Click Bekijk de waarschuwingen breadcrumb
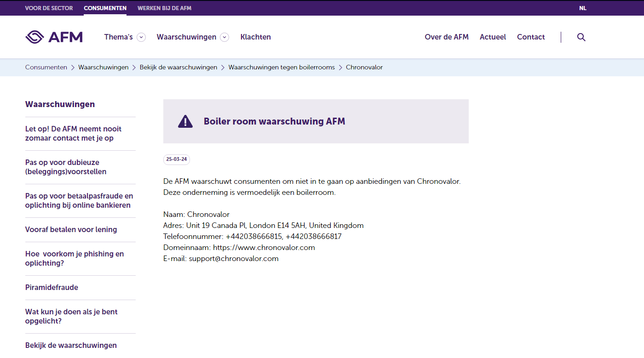 click(x=178, y=68)
